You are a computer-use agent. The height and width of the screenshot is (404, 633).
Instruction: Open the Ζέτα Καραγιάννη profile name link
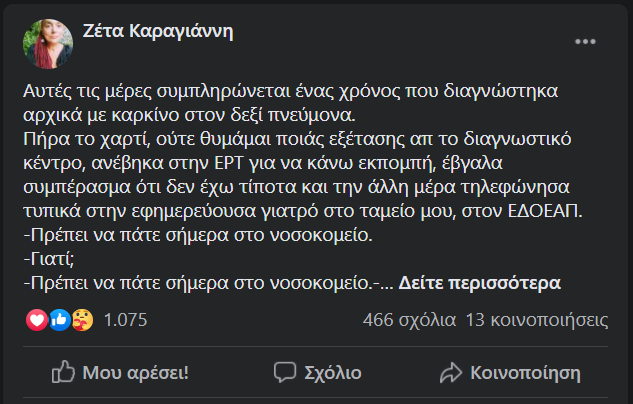point(158,31)
